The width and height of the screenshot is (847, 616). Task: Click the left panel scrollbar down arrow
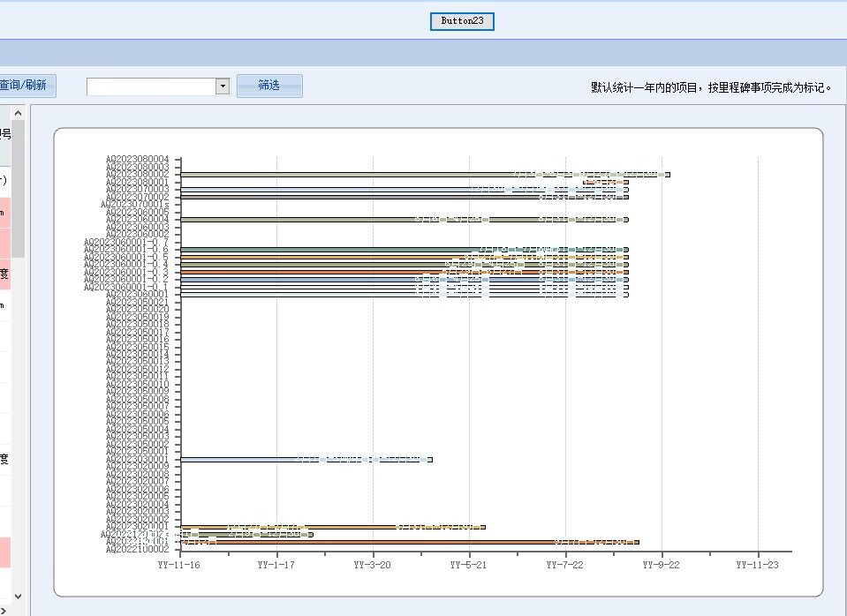click(18, 596)
